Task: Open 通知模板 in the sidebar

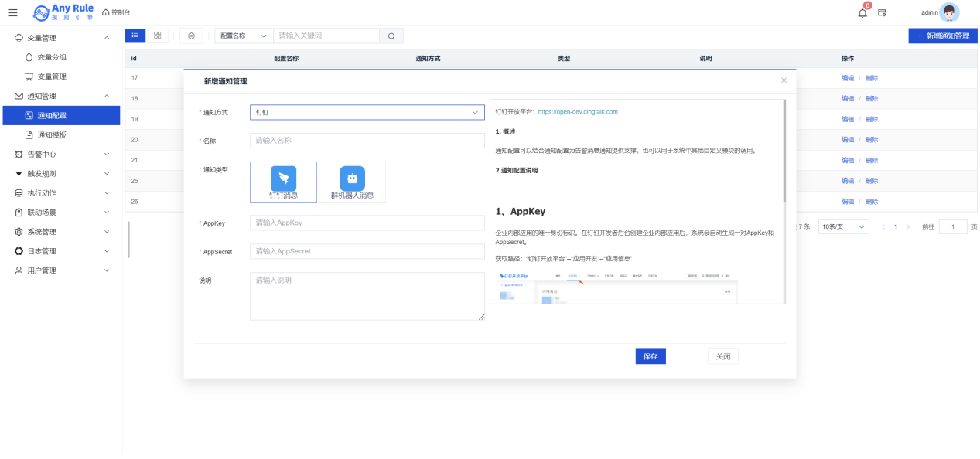Action: [x=52, y=135]
